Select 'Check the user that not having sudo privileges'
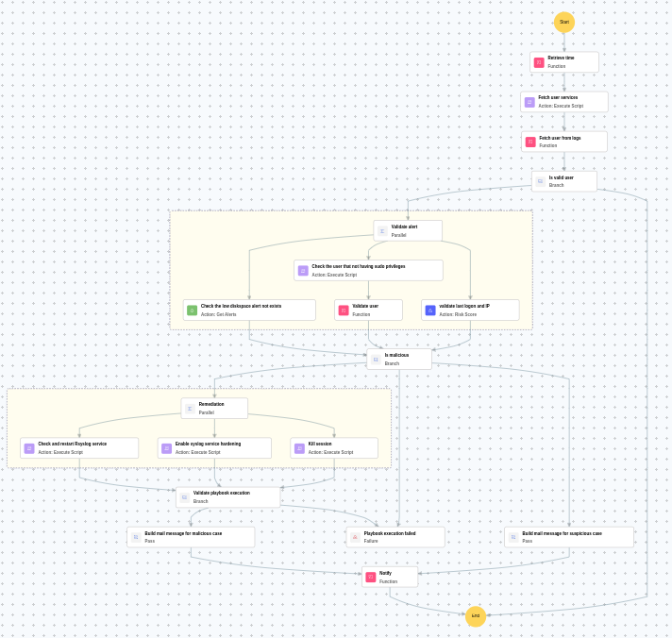Screen dimensions: 672x638 [x=359, y=266]
